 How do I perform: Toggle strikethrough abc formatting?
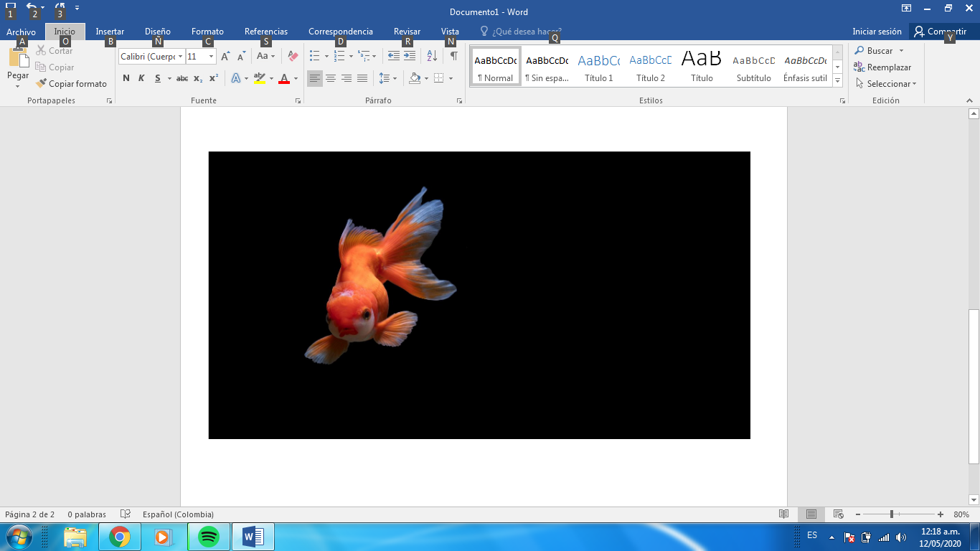182,78
